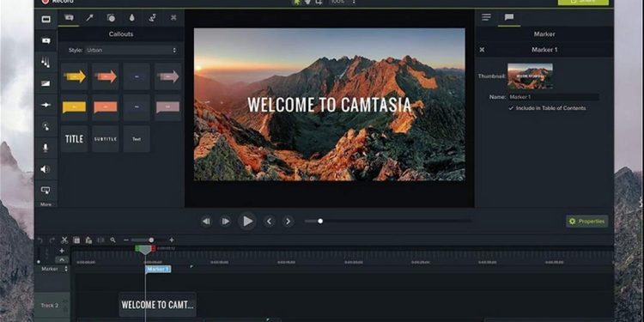Step back one frame

point(206,222)
